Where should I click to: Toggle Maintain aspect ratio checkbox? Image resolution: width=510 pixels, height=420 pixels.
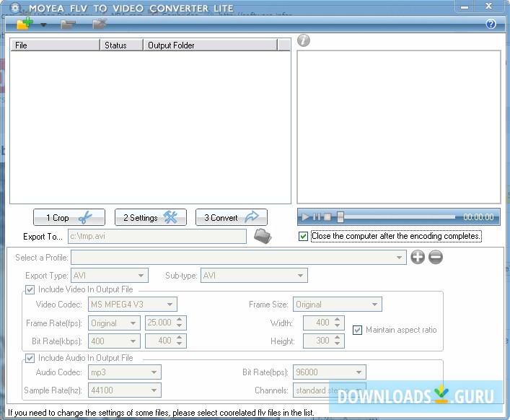pos(357,330)
